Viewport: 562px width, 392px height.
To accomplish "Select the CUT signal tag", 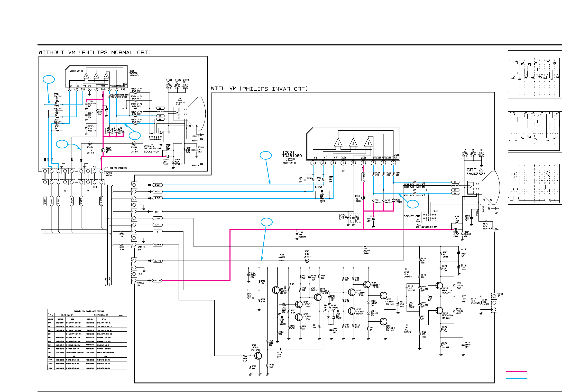I will tap(157, 212).
